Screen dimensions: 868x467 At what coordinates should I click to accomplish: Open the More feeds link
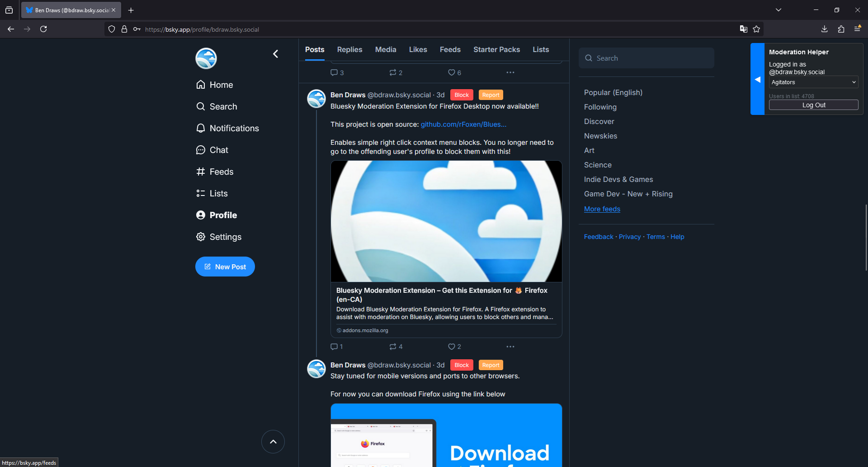coord(602,209)
